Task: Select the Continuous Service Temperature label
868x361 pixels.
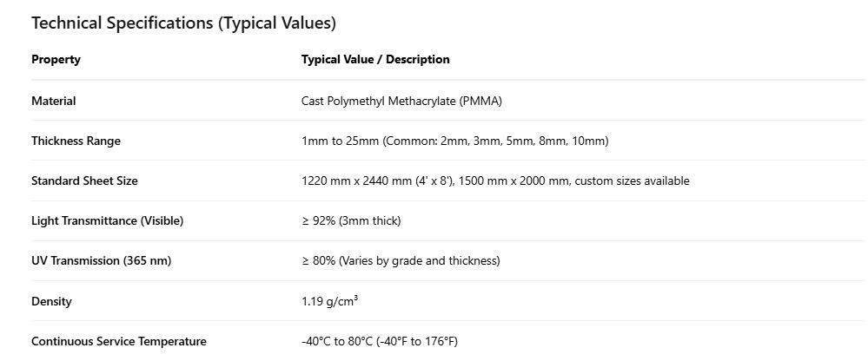Action: (118, 342)
